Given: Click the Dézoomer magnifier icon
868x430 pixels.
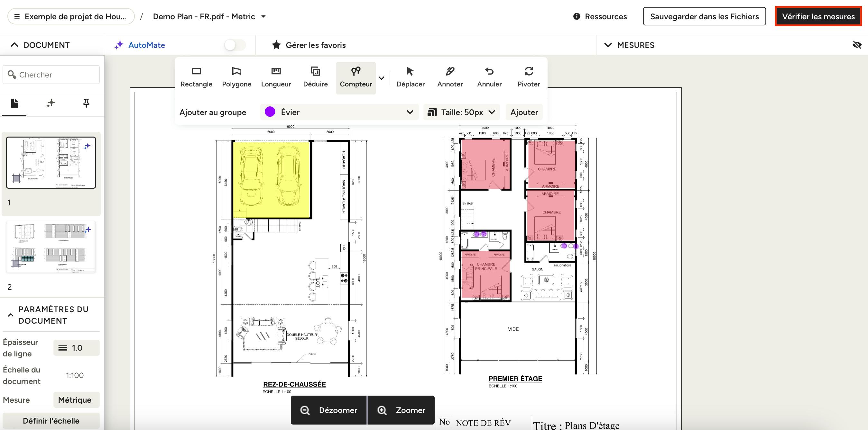Looking at the screenshot, I should click(305, 410).
